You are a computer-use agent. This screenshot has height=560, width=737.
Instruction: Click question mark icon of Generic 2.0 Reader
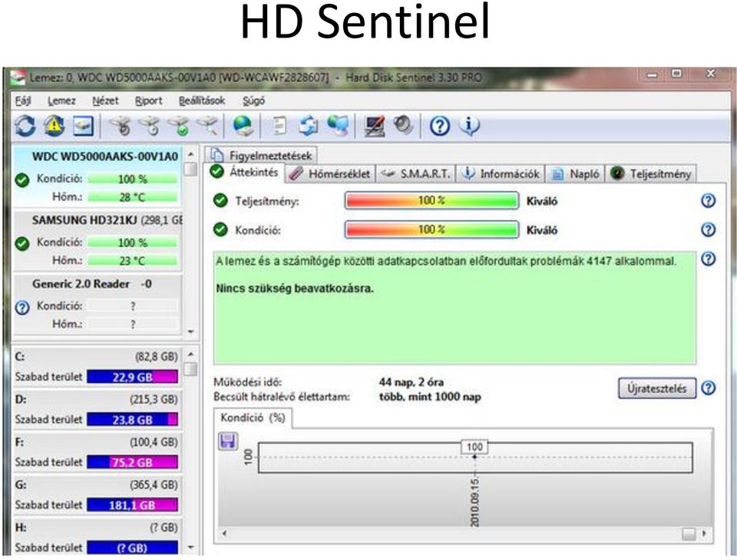click(x=22, y=308)
